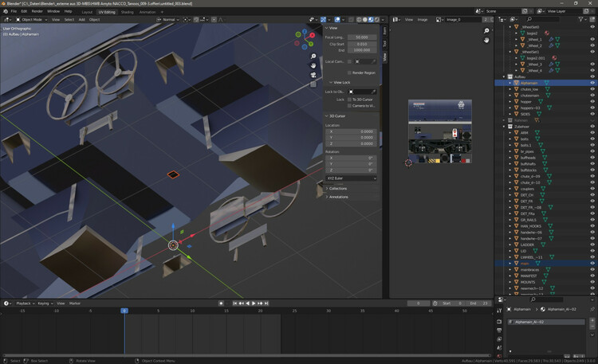Switch to the Shading workspace tab
The width and height of the screenshot is (598, 364).
click(x=127, y=12)
